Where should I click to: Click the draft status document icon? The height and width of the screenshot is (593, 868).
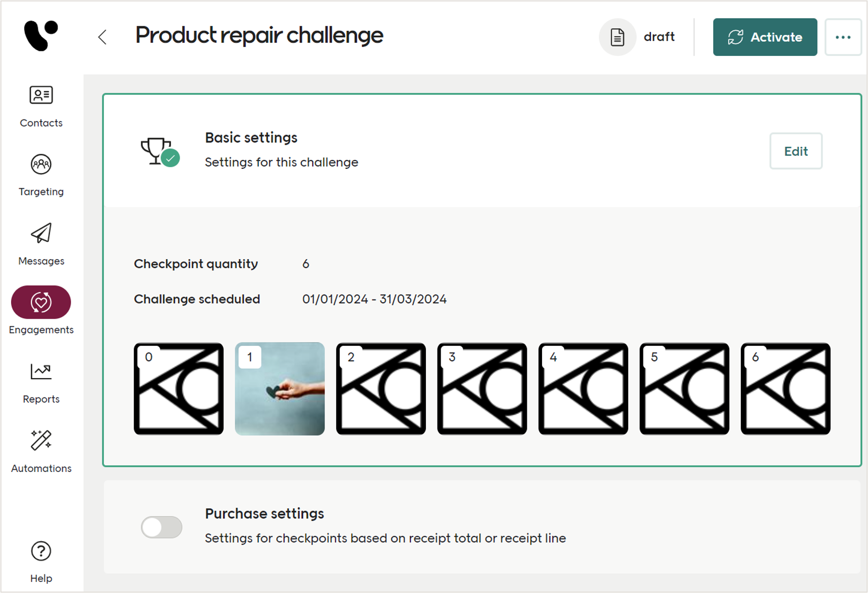[x=617, y=37]
